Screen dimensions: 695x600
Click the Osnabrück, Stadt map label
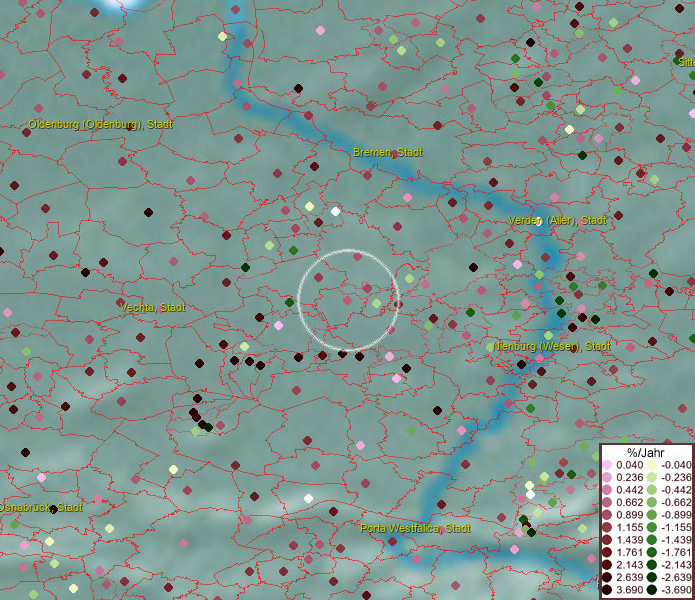(x=41, y=507)
